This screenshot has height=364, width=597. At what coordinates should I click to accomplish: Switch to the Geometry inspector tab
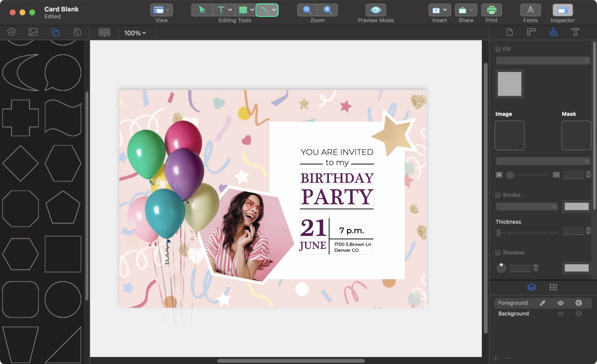point(531,32)
